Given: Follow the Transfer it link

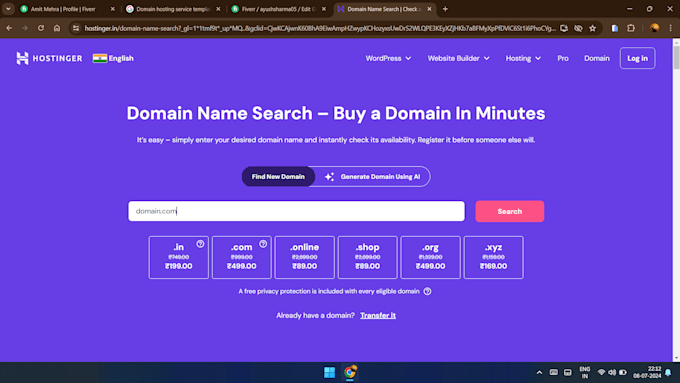Looking at the screenshot, I should tap(378, 315).
